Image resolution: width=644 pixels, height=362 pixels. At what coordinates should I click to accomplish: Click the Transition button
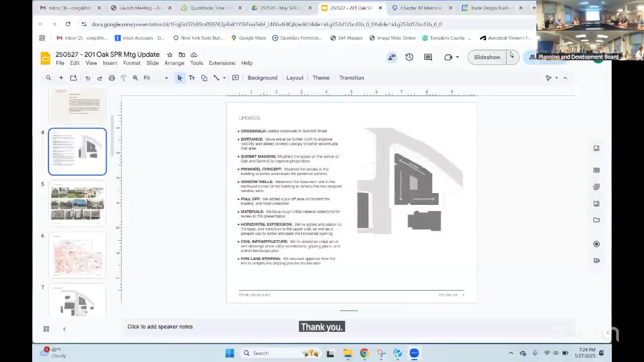352,78
